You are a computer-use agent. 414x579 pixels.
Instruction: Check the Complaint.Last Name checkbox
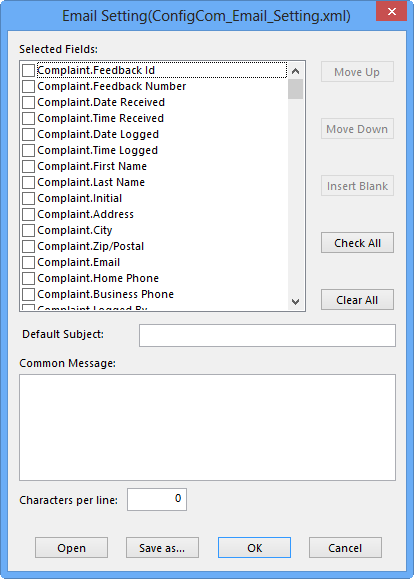point(28,182)
